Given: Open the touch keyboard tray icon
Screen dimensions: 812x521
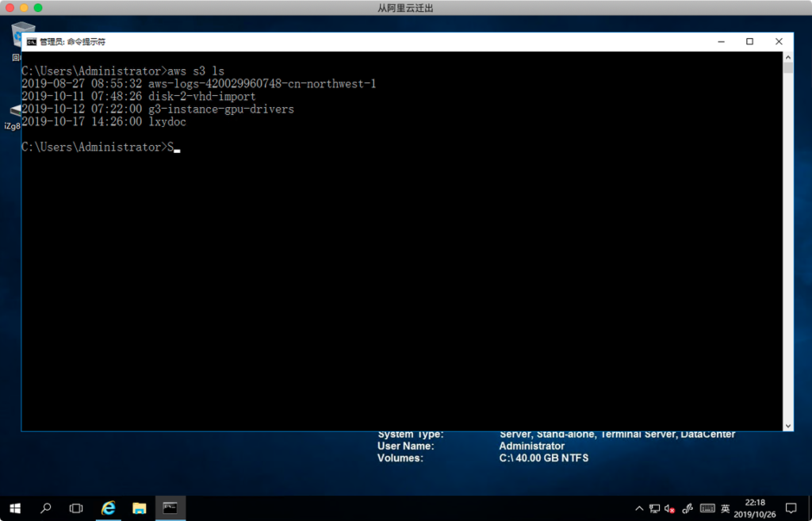Looking at the screenshot, I should click(x=707, y=508).
